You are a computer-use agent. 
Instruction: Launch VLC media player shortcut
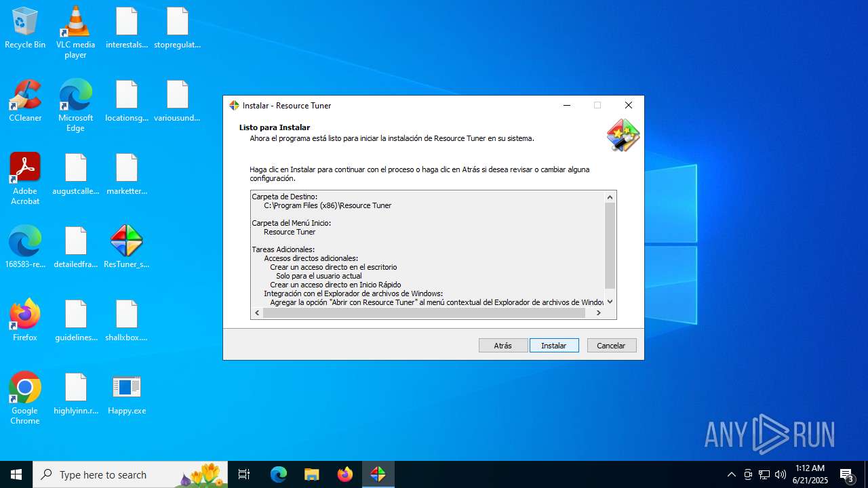pos(75,32)
